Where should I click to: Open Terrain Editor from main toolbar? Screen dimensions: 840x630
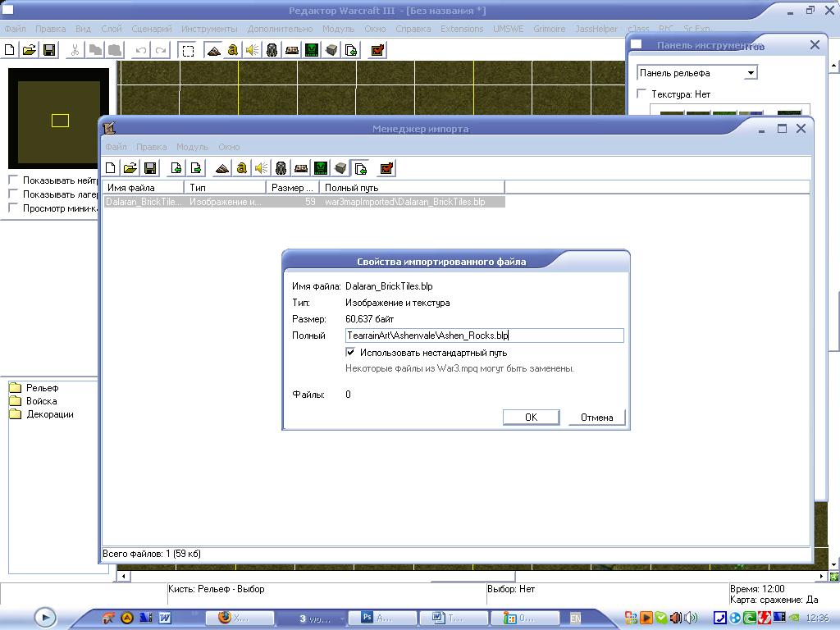213,51
